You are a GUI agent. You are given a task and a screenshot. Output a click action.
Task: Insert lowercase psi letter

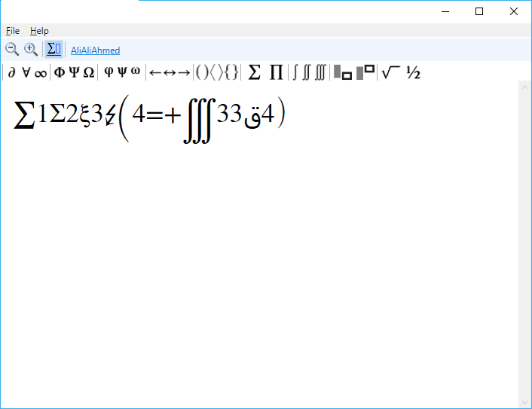click(x=122, y=72)
